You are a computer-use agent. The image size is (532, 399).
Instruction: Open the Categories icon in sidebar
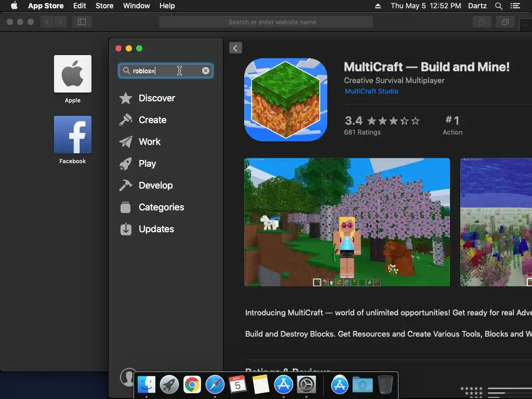tap(126, 207)
